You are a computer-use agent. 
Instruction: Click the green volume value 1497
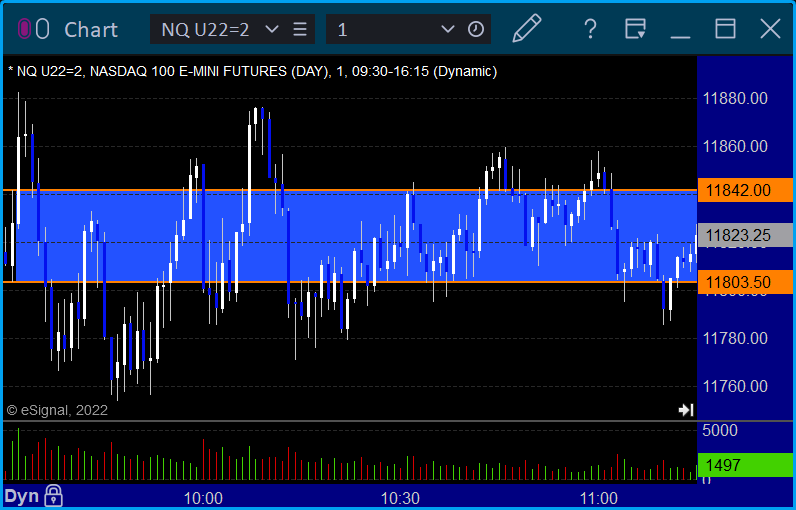pyautogui.click(x=745, y=465)
